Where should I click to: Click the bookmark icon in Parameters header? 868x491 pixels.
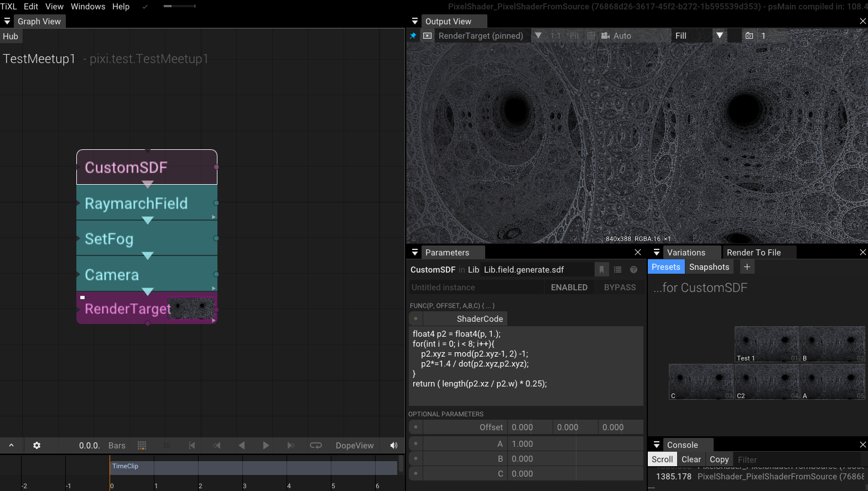(x=601, y=270)
